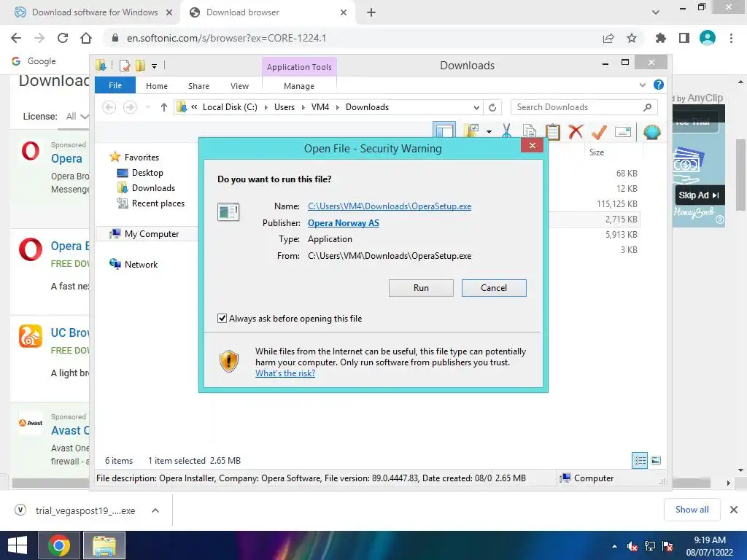Click the Cut scissors icon in Explorer toolbar

pyautogui.click(x=506, y=131)
